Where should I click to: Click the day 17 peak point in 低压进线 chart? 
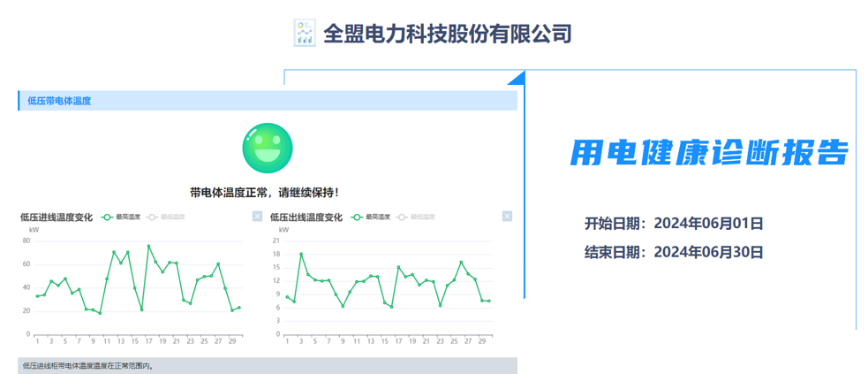[x=148, y=246]
